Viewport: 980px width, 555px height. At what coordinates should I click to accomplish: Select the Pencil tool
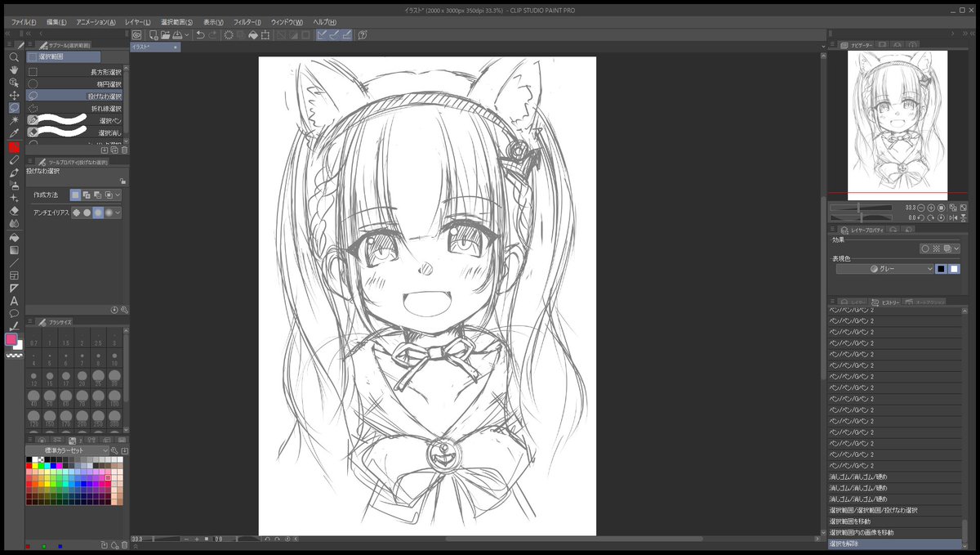pos(14,160)
